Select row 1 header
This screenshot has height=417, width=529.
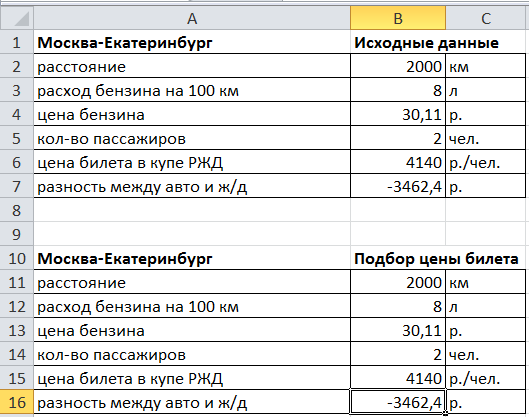tap(17, 43)
